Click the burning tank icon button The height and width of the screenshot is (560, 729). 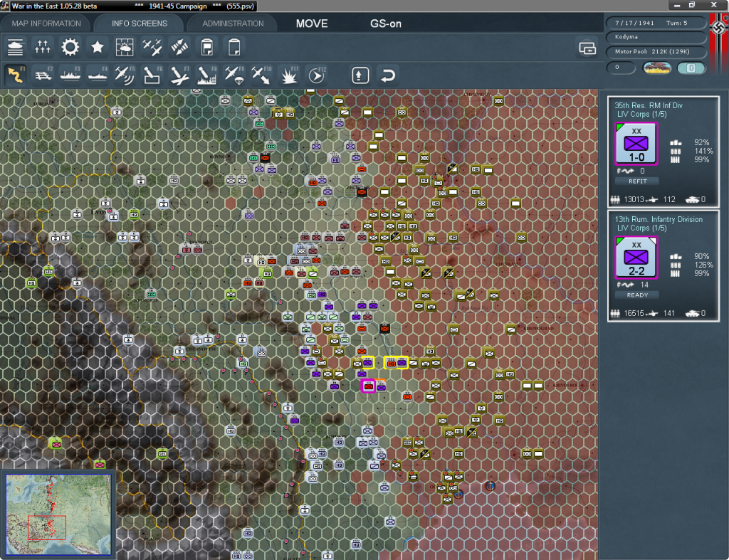[x=657, y=68]
